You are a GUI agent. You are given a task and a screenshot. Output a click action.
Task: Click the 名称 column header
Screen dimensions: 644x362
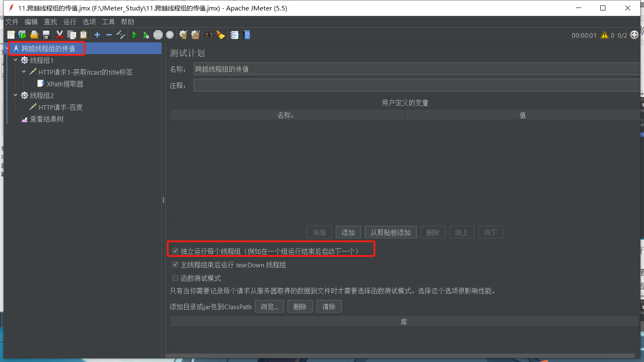pos(288,115)
